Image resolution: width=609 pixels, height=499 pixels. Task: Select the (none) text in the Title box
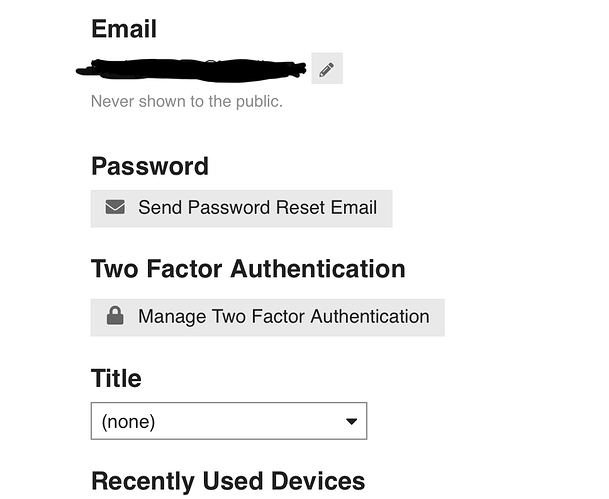click(128, 422)
